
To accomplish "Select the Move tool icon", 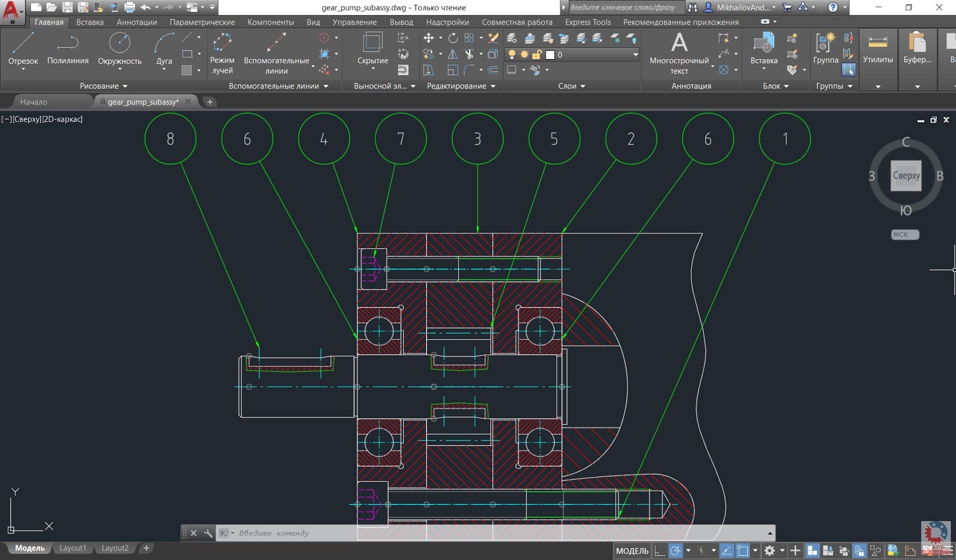I will 428,38.
